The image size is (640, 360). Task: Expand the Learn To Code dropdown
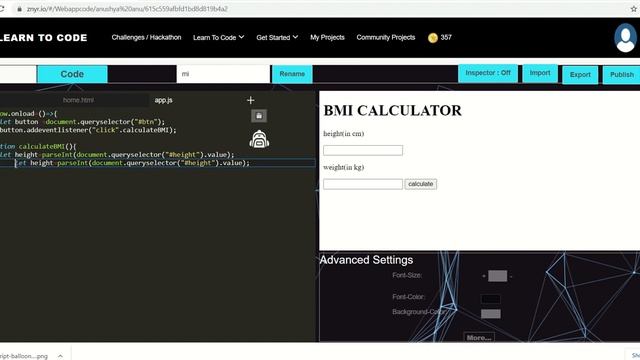[x=218, y=38]
